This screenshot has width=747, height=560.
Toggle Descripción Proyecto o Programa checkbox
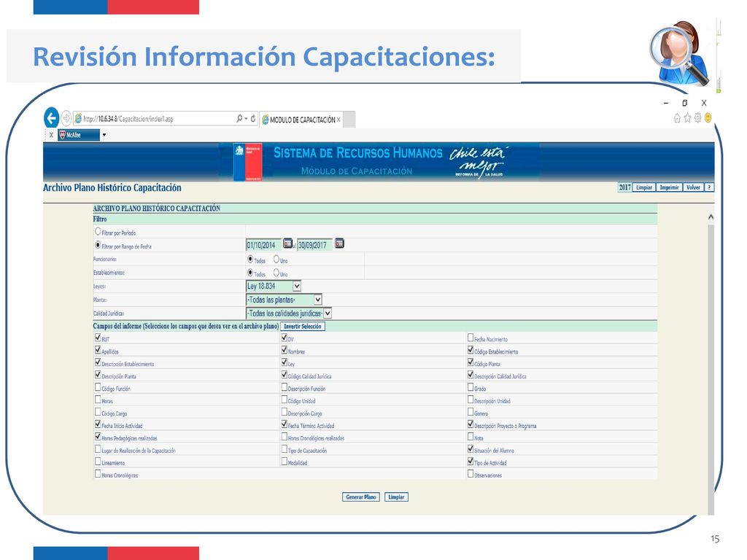(471, 424)
